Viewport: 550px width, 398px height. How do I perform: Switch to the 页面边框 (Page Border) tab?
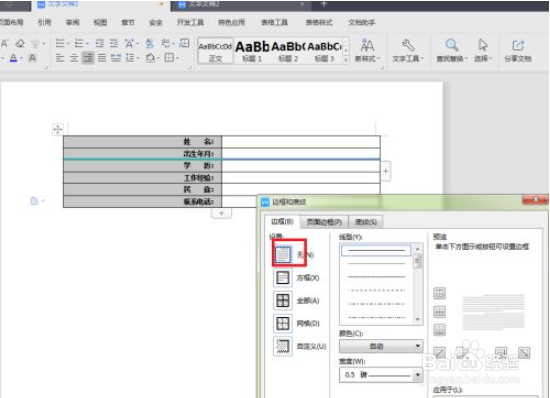[x=324, y=222]
